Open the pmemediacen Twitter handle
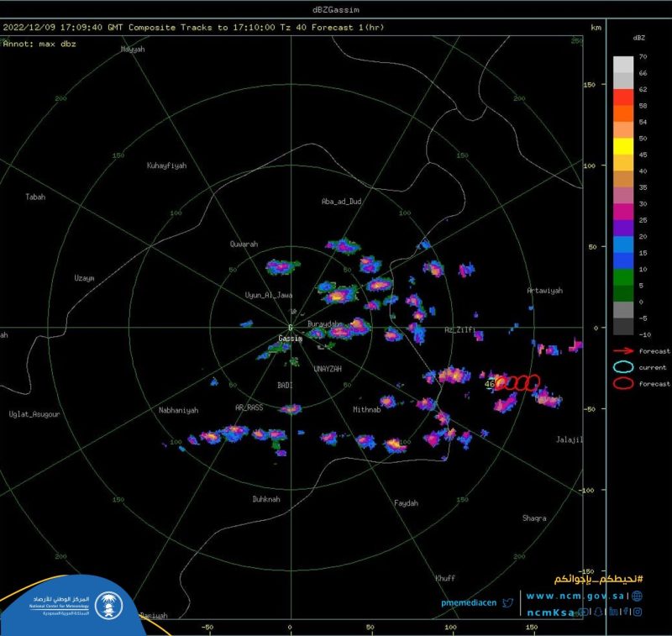Screen dimensions: 672x636 469,602
